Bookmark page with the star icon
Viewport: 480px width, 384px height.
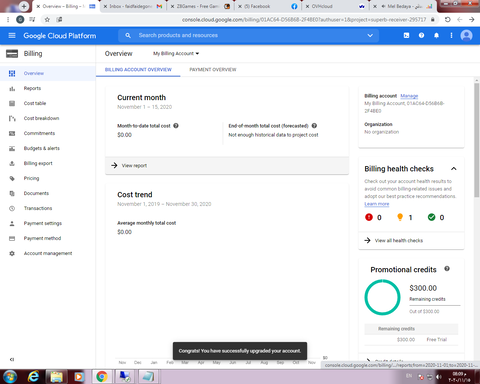coord(47,20)
